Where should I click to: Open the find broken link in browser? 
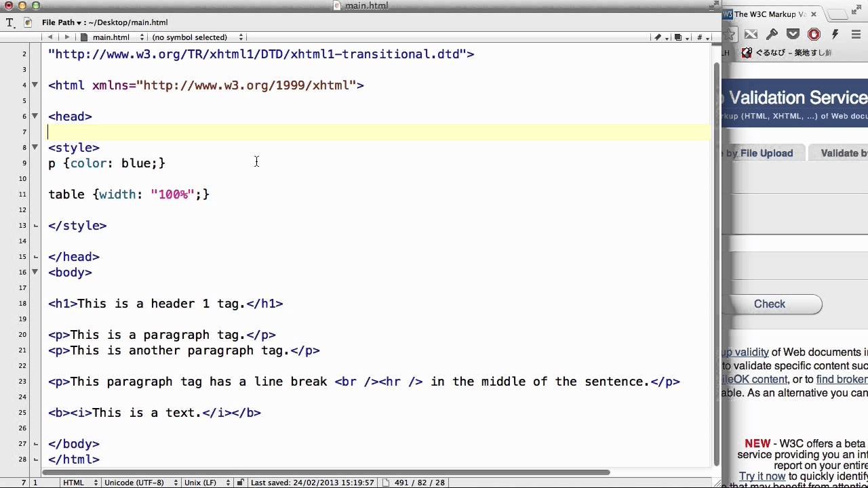(x=842, y=380)
